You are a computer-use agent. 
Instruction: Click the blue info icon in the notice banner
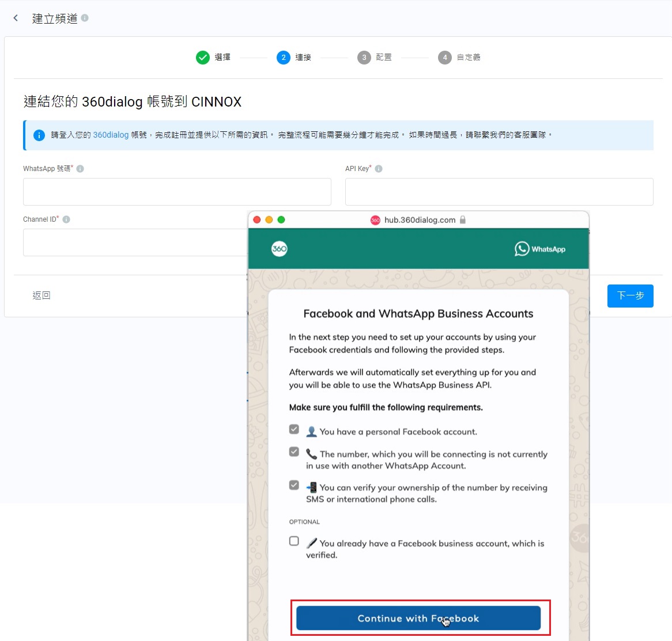39,135
